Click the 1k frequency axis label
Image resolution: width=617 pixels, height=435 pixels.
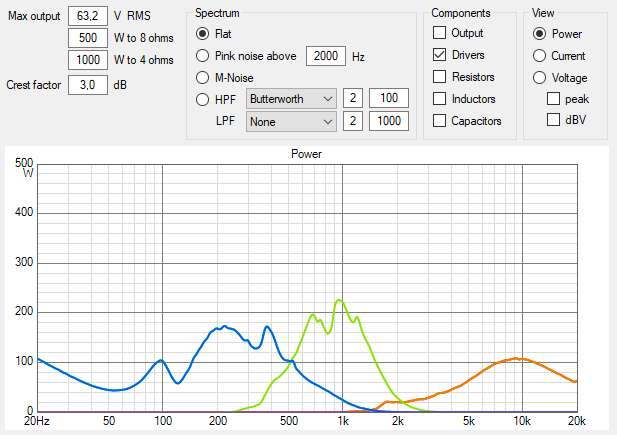click(x=343, y=421)
